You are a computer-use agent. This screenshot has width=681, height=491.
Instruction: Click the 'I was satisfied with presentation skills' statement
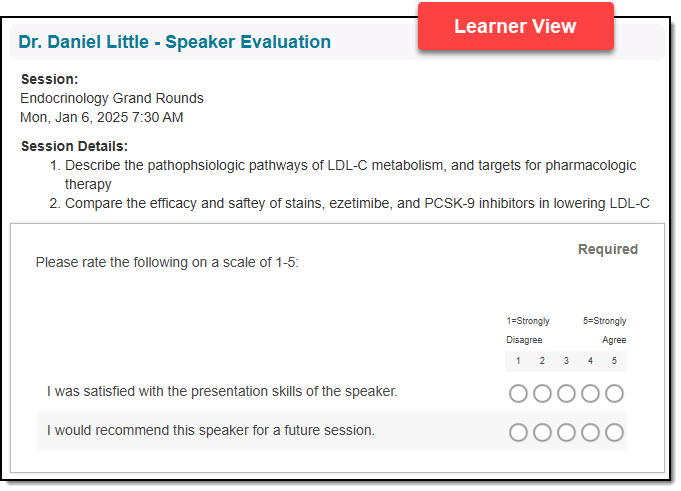point(222,391)
